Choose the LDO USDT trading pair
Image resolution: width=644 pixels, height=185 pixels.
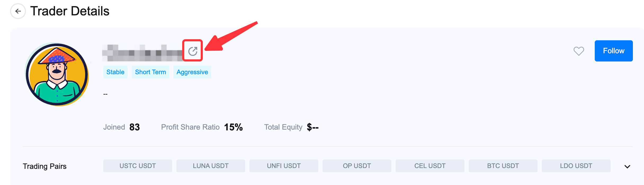576,166
